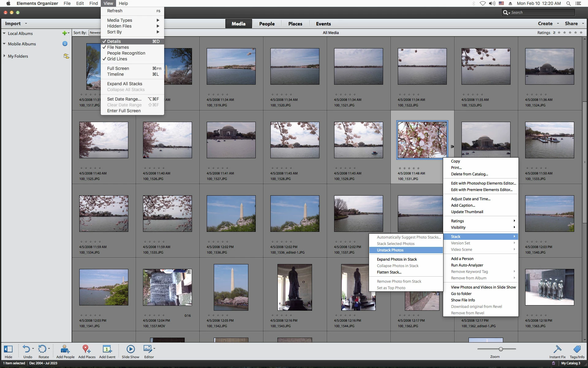588x368 pixels.
Task: Expand the My Folders tree
Action: pyautogui.click(x=4, y=56)
